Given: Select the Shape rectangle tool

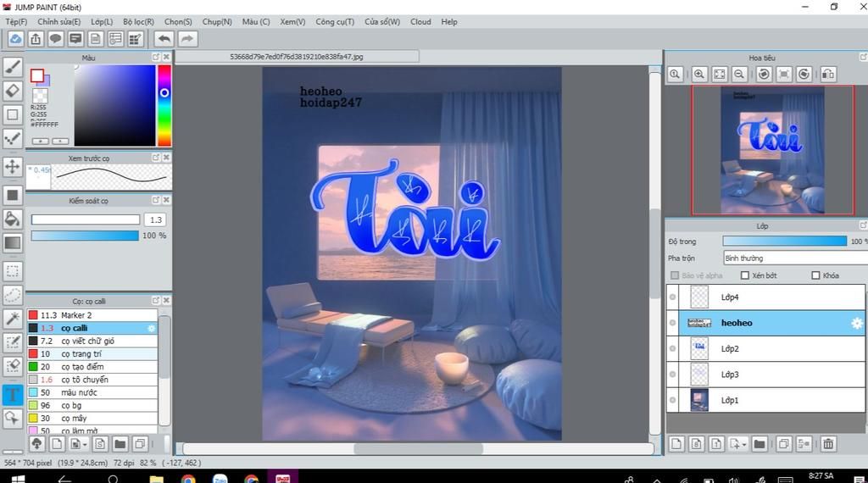Looking at the screenshot, I should 13,114.
